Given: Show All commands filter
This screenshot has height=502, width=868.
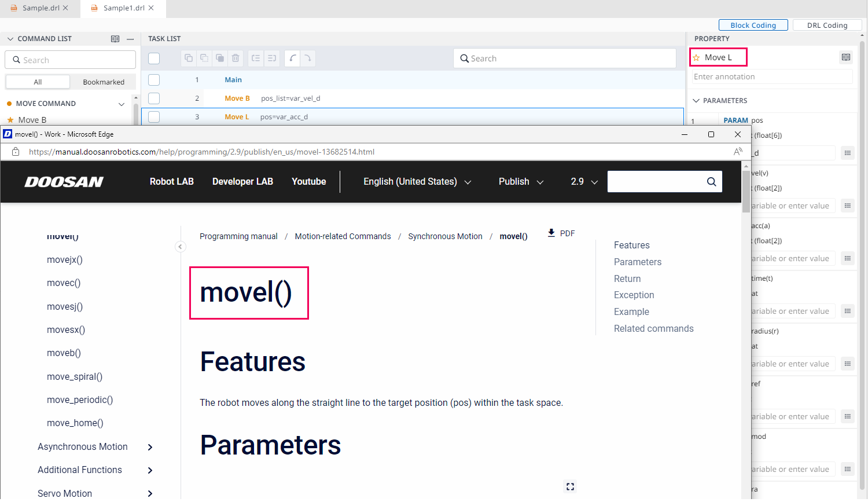Looking at the screenshot, I should coord(38,82).
